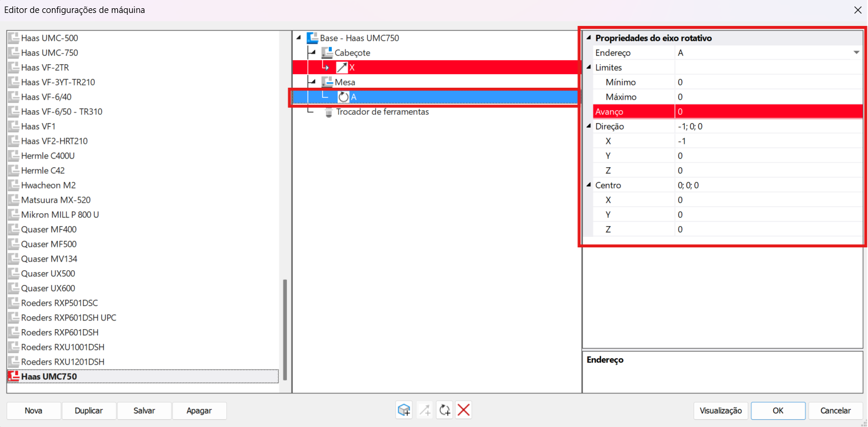
Task: Click the Mínimo limit value field
Action: (x=769, y=82)
